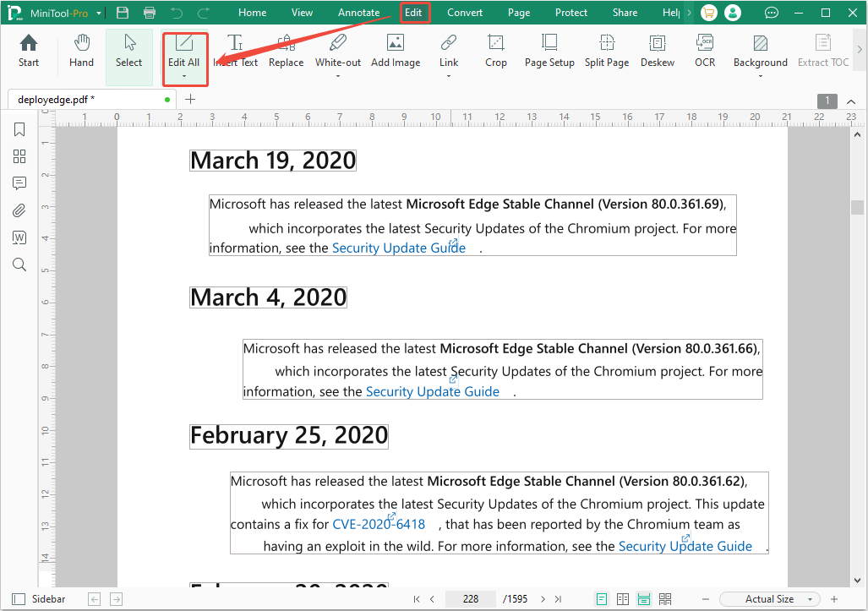Zoom out with the minus button
Image resolution: width=868 pixels, height=611 pixels.
click(705, 599)
